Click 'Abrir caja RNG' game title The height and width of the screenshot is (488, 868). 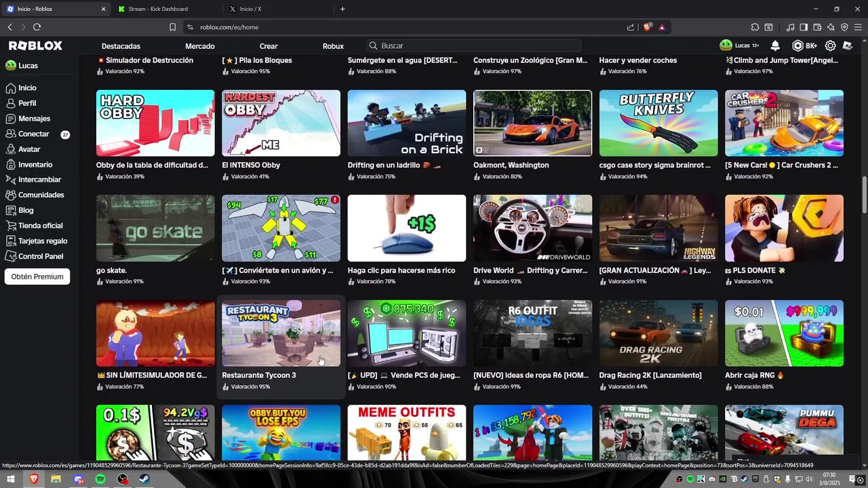click(x=754, y=375)
